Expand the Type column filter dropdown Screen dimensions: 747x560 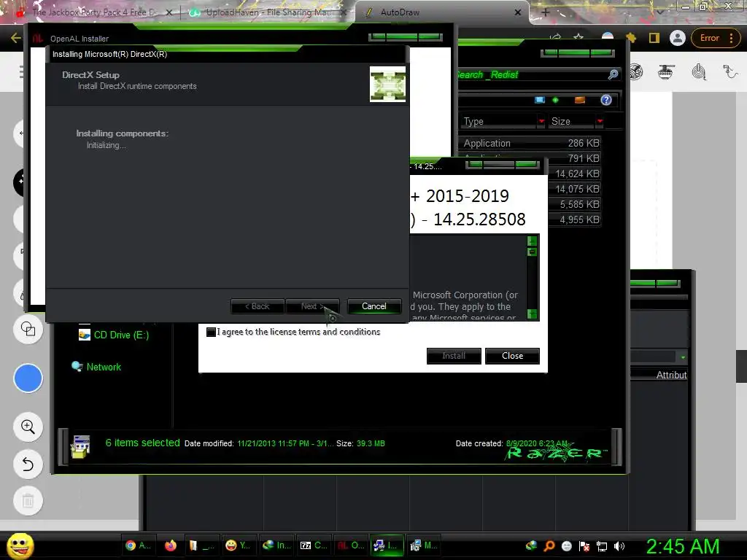point(541,122)
